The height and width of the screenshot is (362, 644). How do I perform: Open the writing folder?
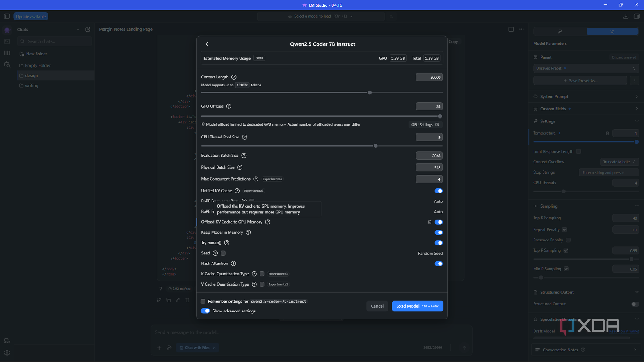(55, 86)
